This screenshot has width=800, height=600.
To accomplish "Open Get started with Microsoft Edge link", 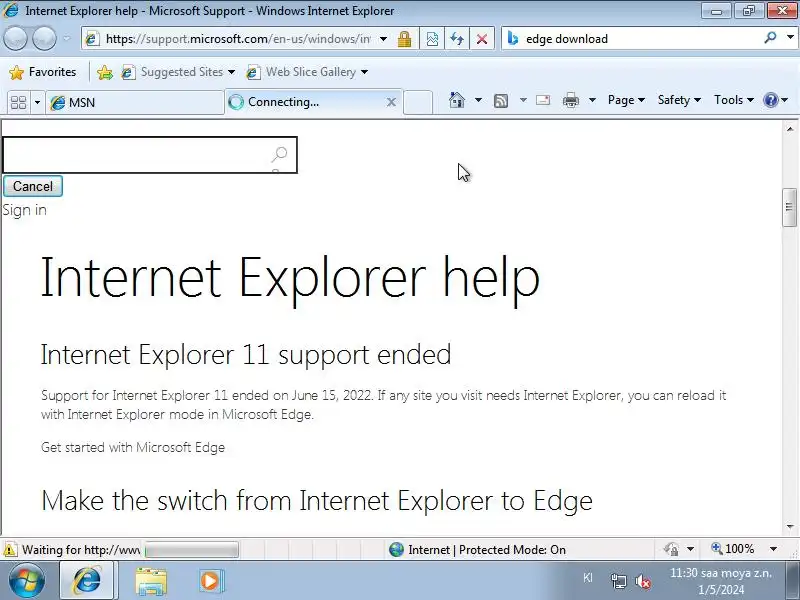I will (133, 447).
